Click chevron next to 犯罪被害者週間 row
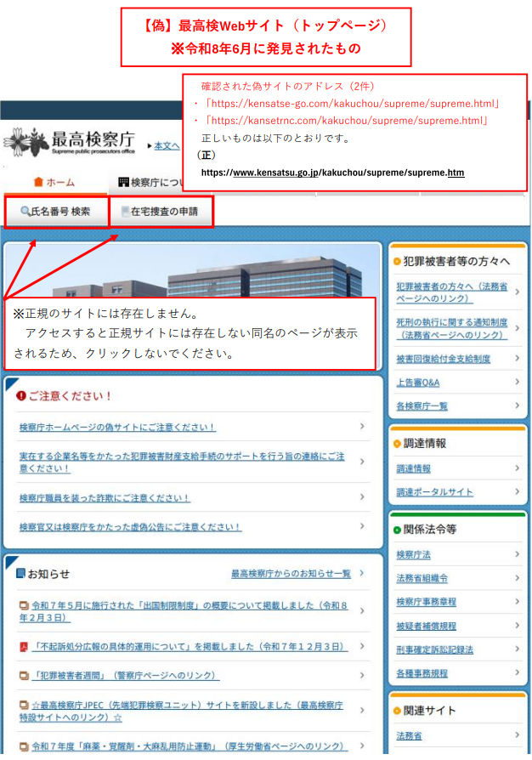 click(x=362, y=675)
